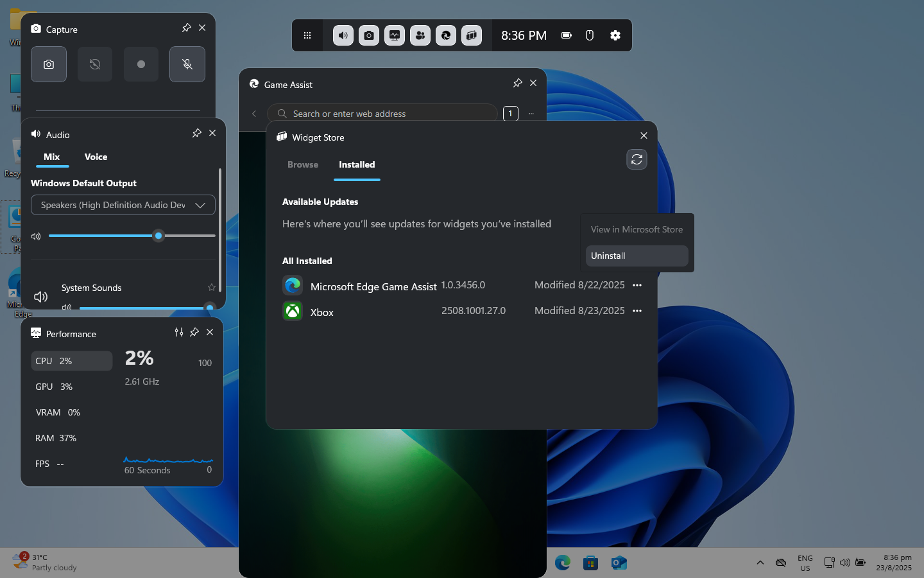Open more options for Microsoft Edge Game Assist
The image size is (924, 578).
[x=637, y=285]
